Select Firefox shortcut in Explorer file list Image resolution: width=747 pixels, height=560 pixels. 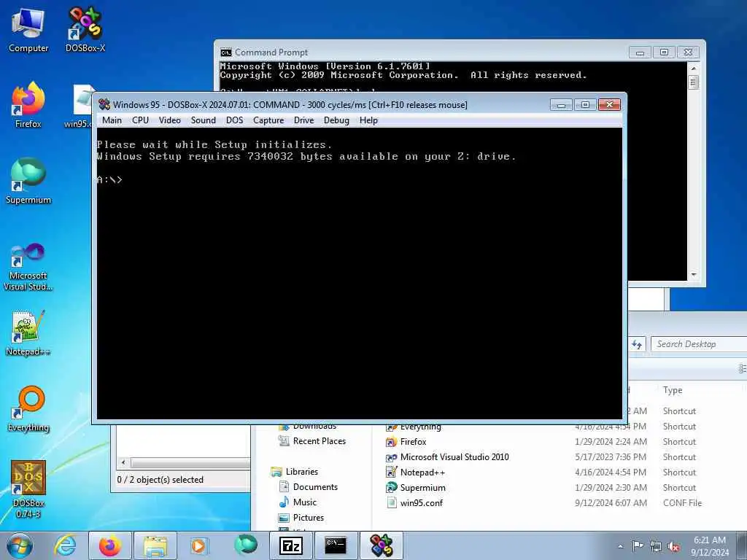pyautogui.click(x=406, y=442)
